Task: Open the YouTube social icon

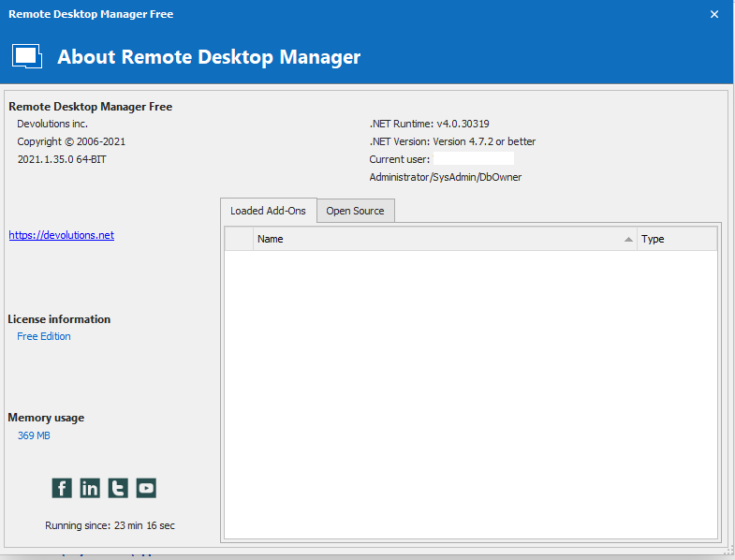Action: [x=146, y=488]
